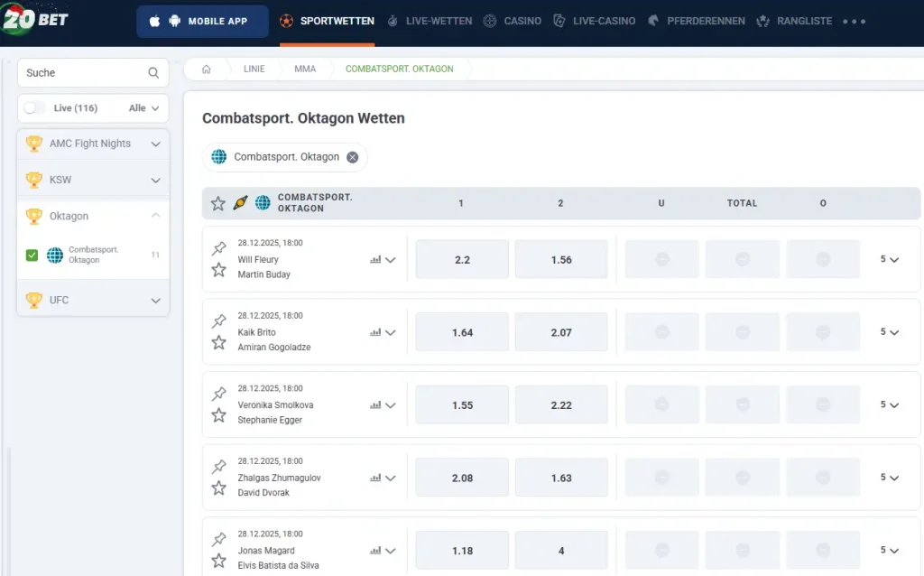924x576 pixels.
Task: Click the MMA breadcrumb link
Action: (x=304, y=68)
